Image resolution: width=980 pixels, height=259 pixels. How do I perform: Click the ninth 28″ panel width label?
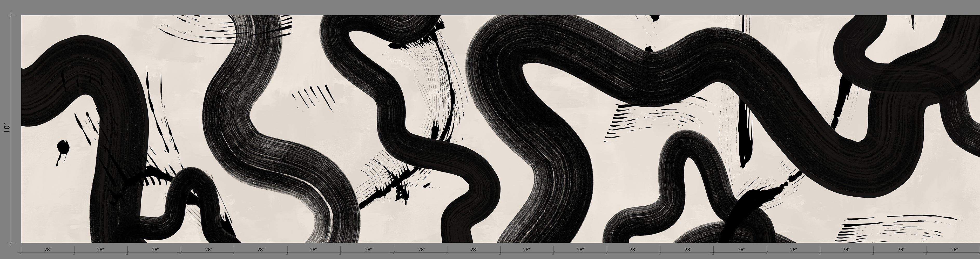pos(474,250)
